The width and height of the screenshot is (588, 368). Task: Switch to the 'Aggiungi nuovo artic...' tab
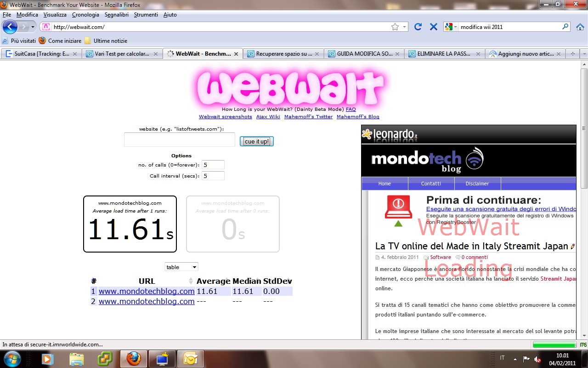click(x=525, y=54)
